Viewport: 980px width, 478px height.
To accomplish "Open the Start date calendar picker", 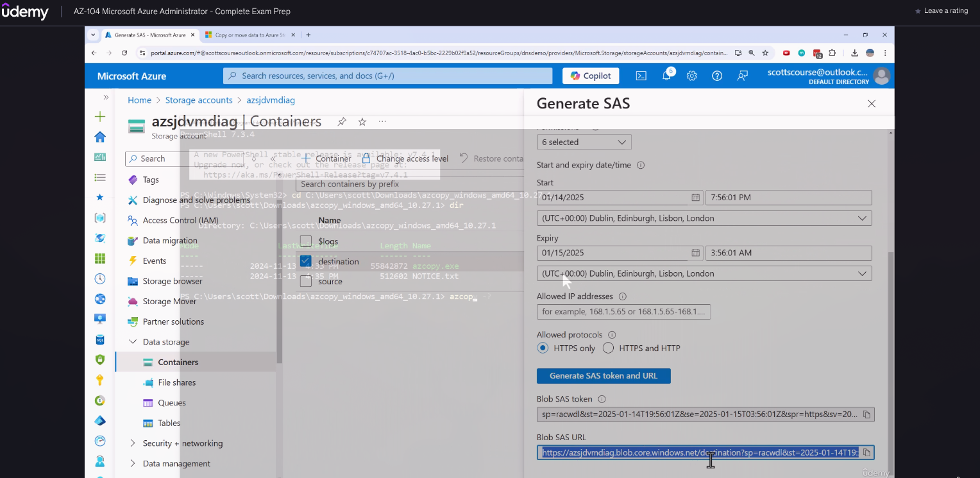I will pyautogui.click(x=695, y=198).
